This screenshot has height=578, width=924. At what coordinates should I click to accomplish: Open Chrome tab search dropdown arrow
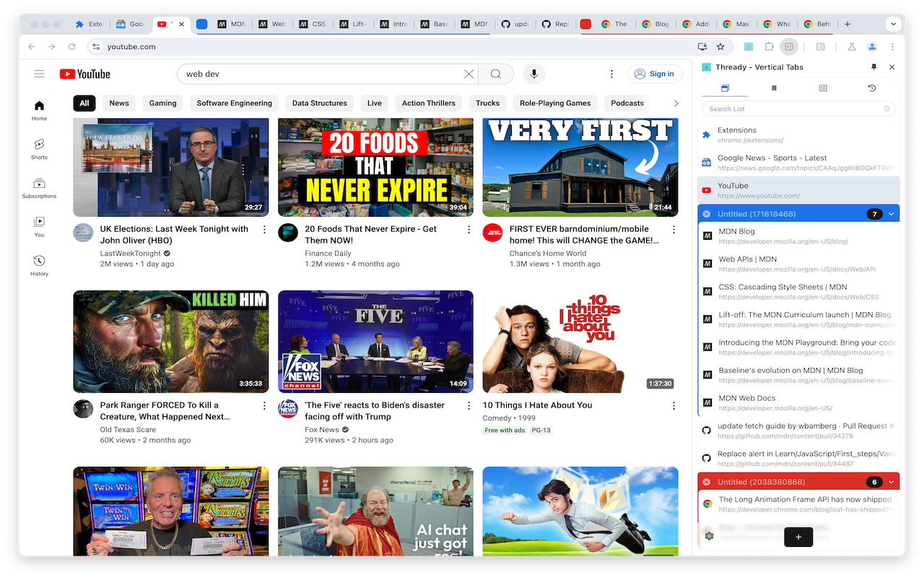click(894, 24)
